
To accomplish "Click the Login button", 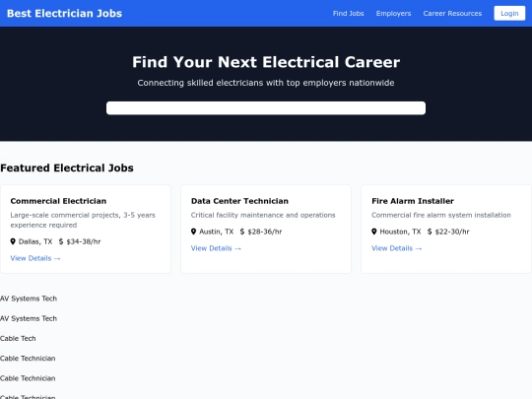I will (509, 13).
